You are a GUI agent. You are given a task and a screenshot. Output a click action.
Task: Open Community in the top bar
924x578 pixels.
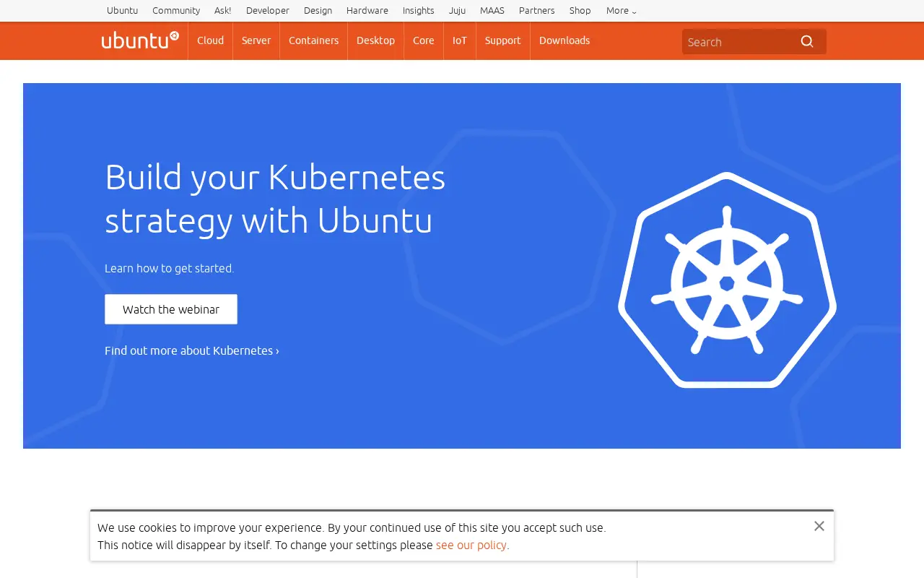176,11
